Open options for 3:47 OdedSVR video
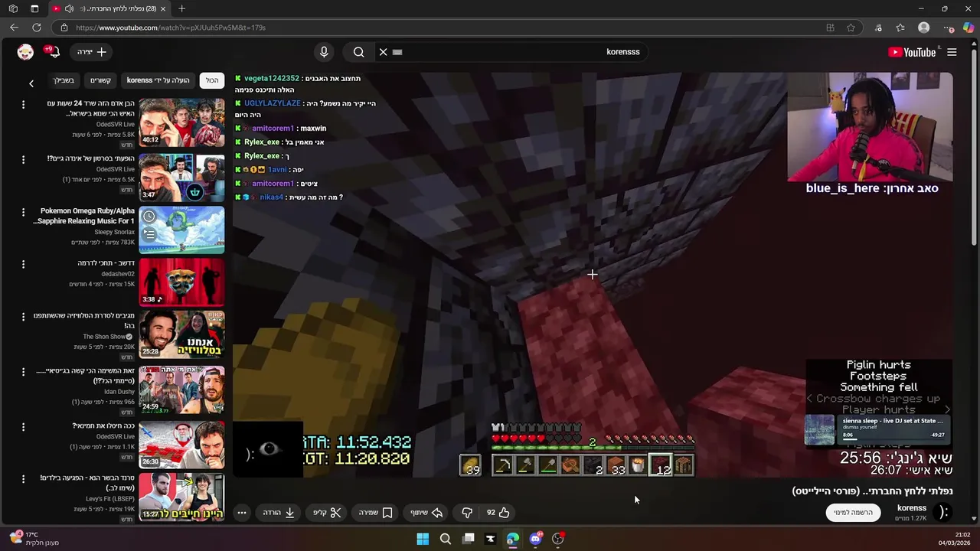This screenshot has width=980, height=551. [23, 160]
